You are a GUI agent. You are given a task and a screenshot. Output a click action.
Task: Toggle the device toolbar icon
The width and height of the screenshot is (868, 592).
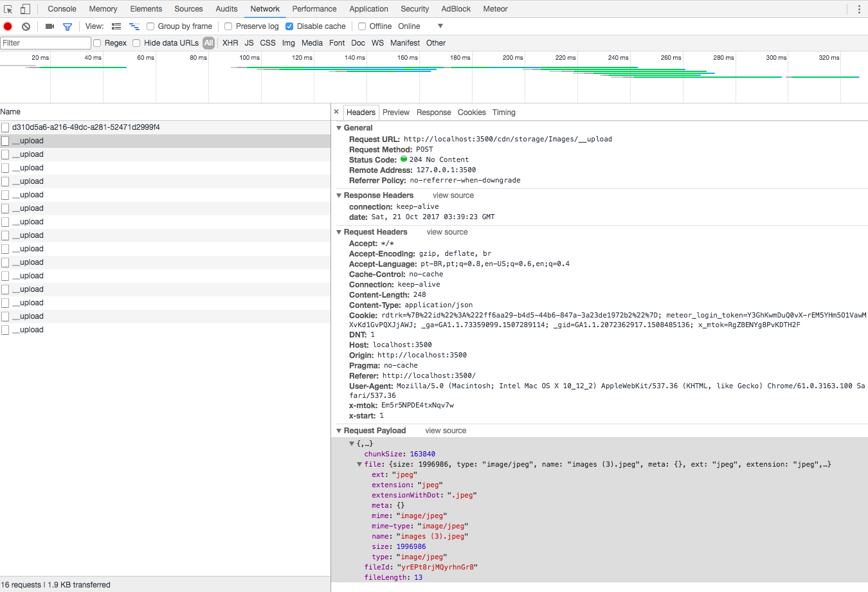pos(24,8)
